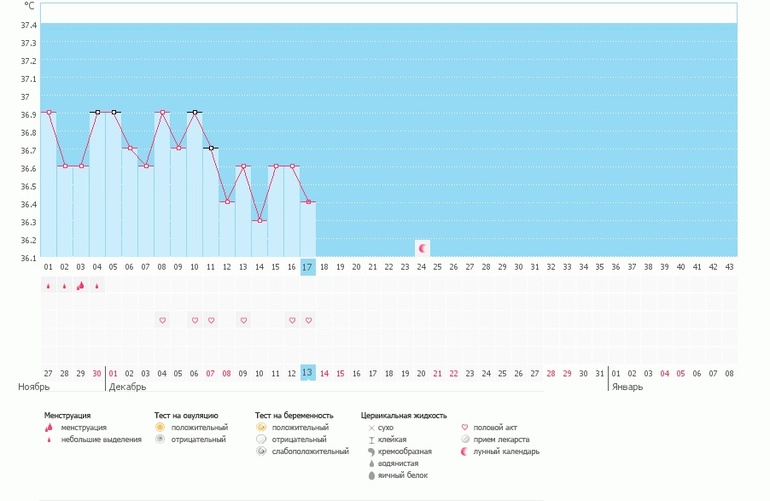This screenshot has width=770, height=501.
Task: Click the heart icon under cycle day 13
Action: tap(243, 320)
